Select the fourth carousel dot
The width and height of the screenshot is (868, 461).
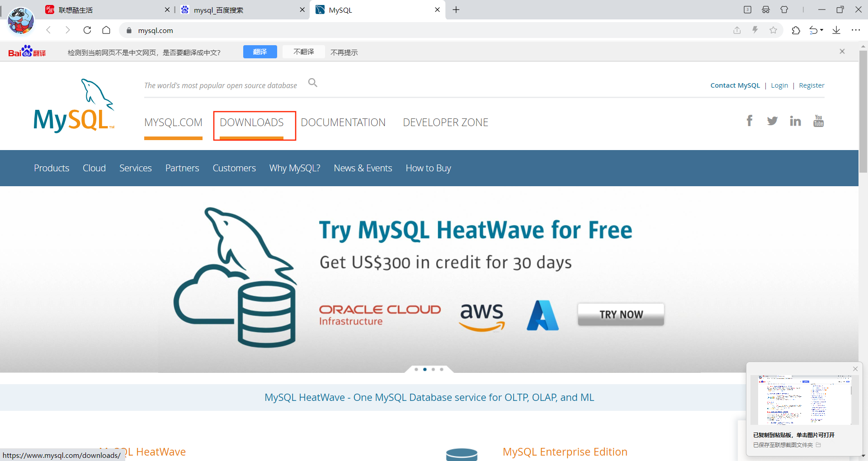pos(442,369)
